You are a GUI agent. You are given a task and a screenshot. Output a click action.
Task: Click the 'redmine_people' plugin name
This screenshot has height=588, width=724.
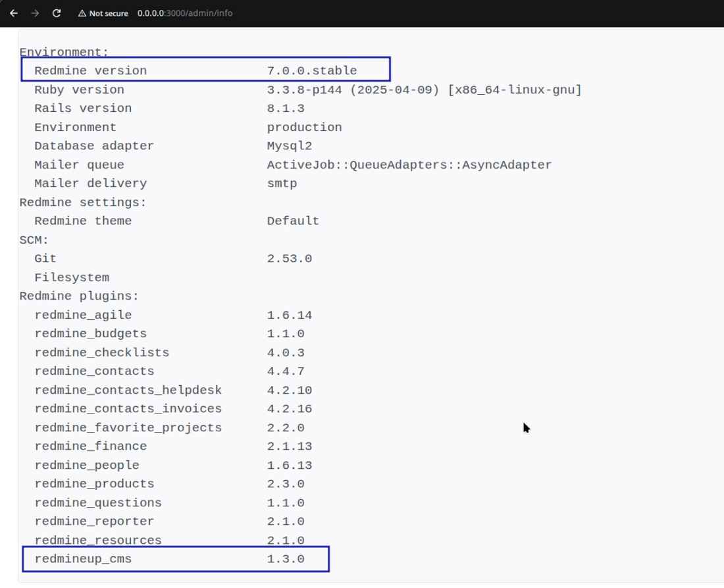click(87, 465)
